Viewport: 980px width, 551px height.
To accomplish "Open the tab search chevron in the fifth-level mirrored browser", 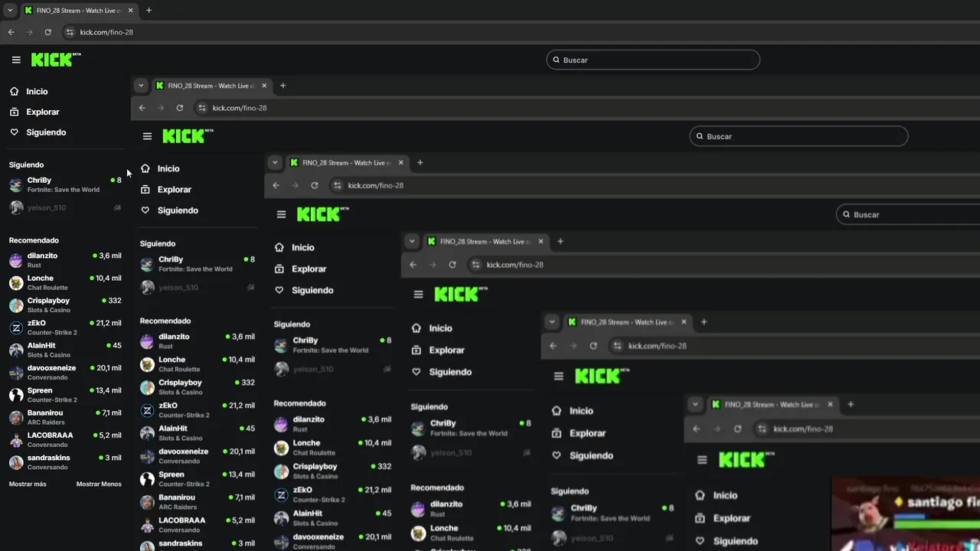I will [x=552, y=322].
